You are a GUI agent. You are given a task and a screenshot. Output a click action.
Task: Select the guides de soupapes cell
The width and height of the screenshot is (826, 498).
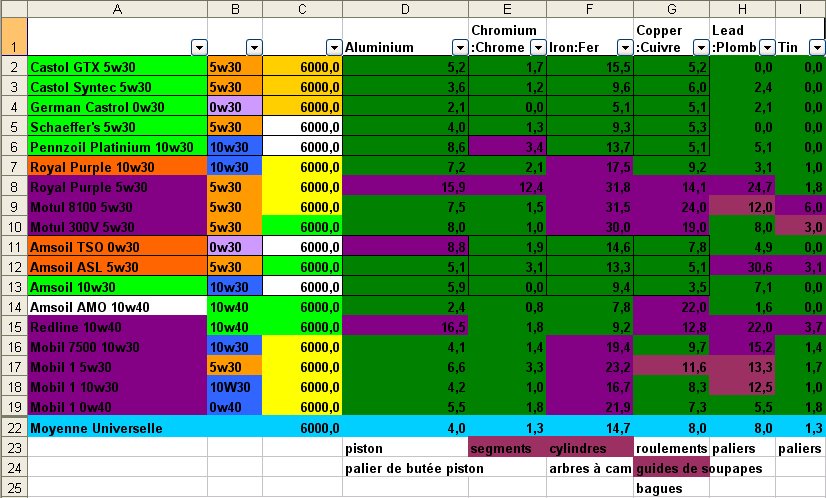point(671,468)
